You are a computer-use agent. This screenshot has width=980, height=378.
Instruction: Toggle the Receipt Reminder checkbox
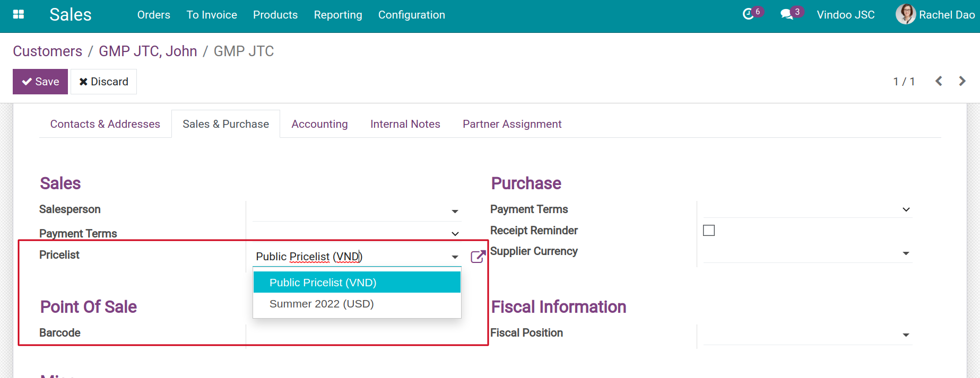click(709, 230)
